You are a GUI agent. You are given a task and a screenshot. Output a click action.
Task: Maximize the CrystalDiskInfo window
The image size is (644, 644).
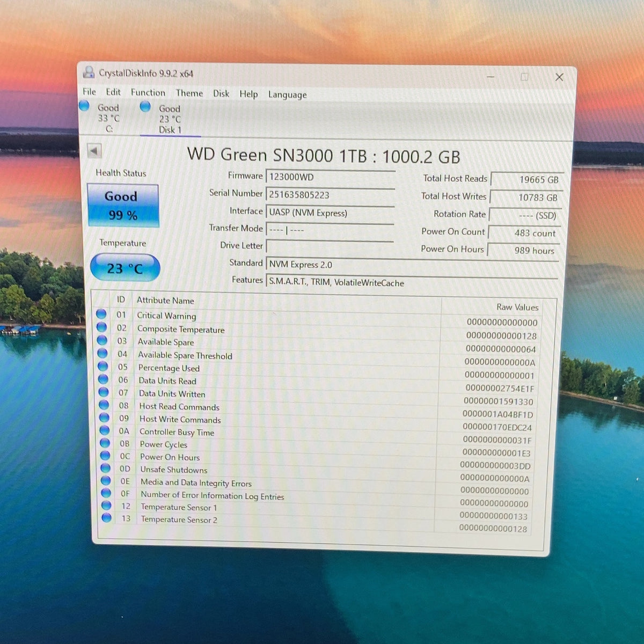[x=525, y=77]
